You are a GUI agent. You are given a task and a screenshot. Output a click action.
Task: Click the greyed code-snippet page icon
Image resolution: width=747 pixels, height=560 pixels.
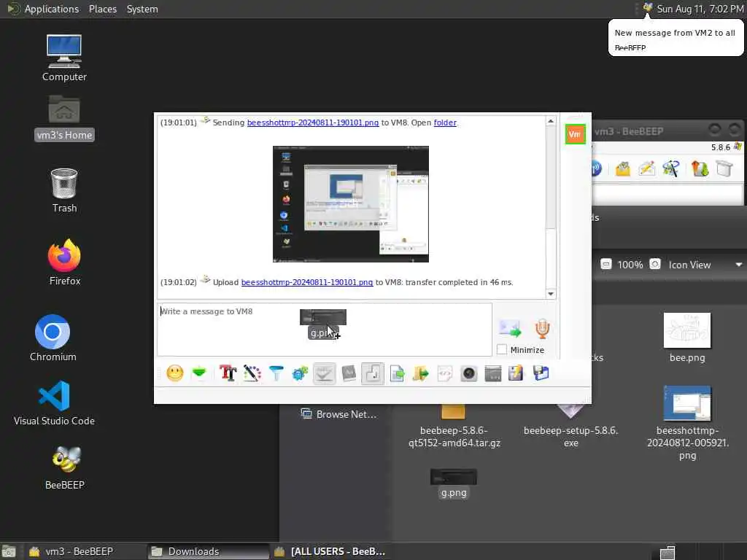tap(445, 373)
